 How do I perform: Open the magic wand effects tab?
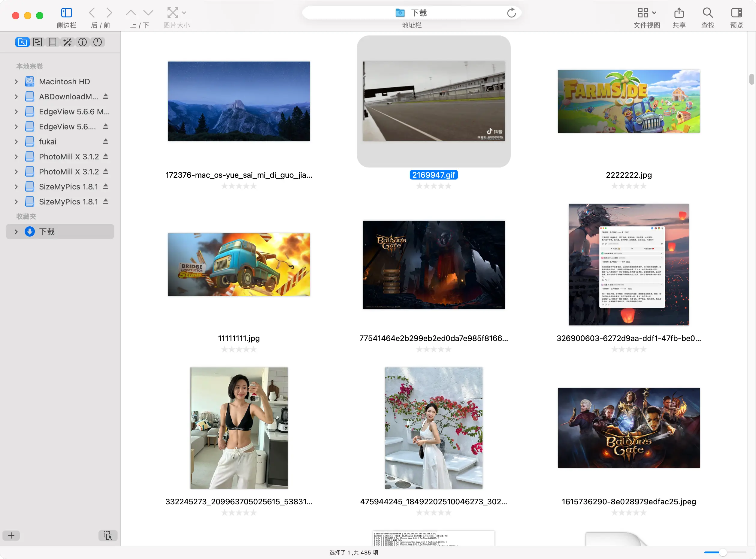pos(67,42)
